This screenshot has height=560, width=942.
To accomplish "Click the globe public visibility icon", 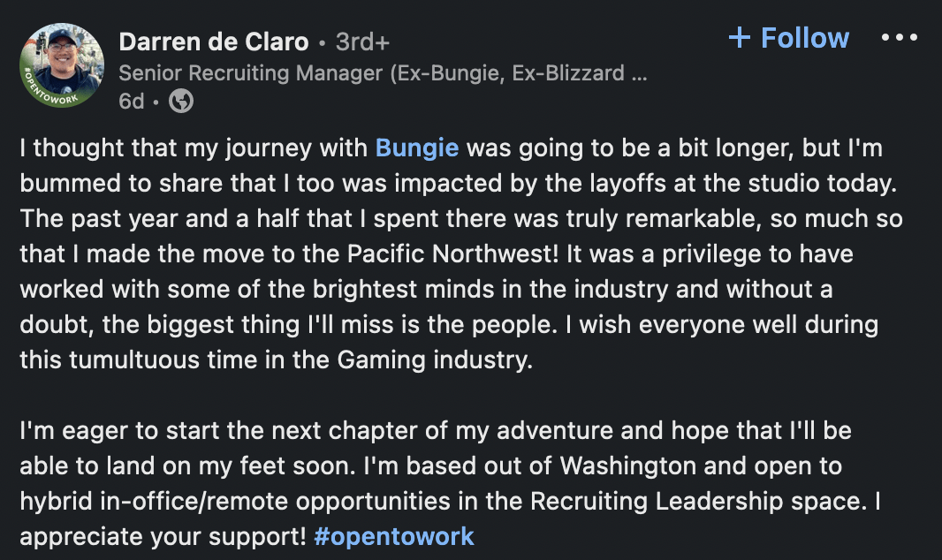I will [181, 101].
